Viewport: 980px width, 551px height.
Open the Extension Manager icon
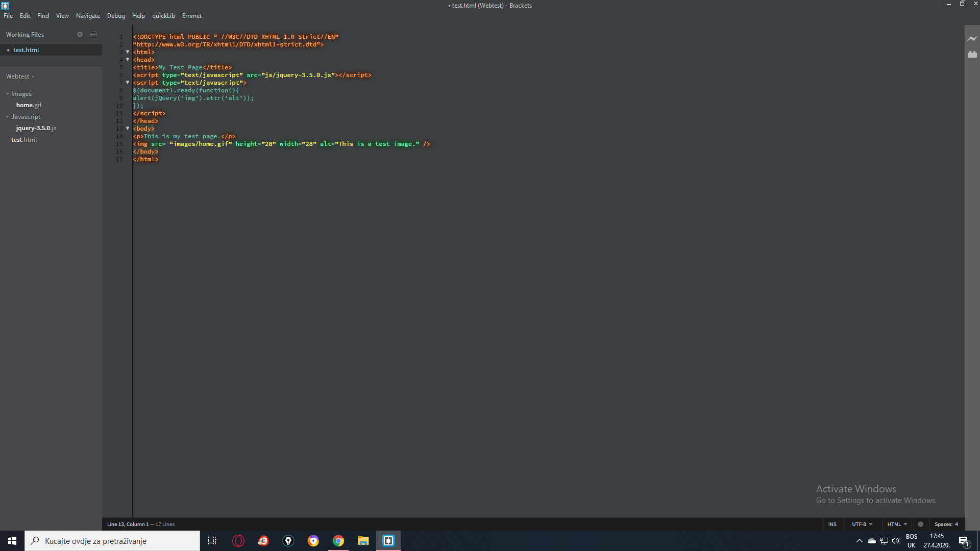pos(972,54)
